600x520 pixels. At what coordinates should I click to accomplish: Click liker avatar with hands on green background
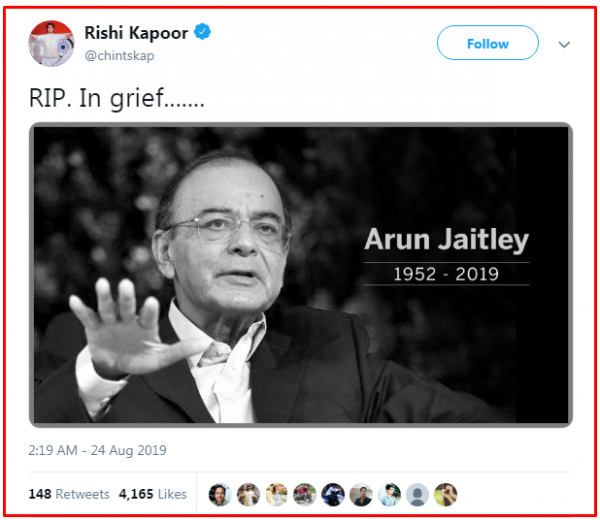pyautogui.click(x=446, y=494)
